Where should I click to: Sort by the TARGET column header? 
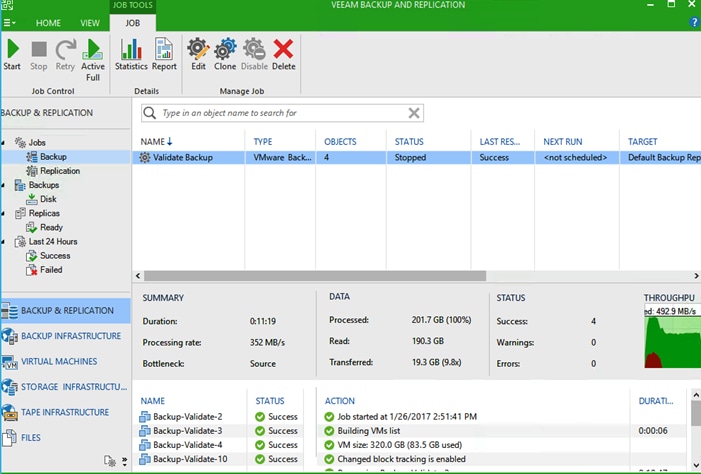642,142
